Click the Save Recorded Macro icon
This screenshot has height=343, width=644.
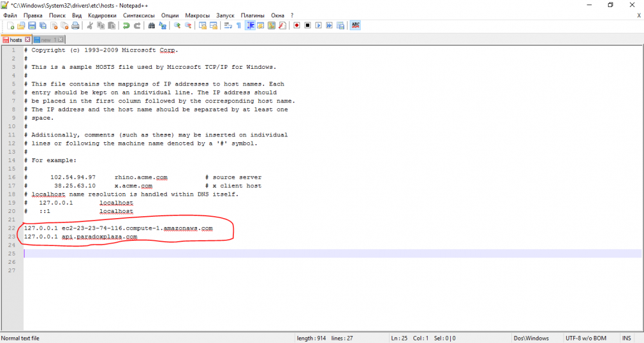click(x=340, y=26)
